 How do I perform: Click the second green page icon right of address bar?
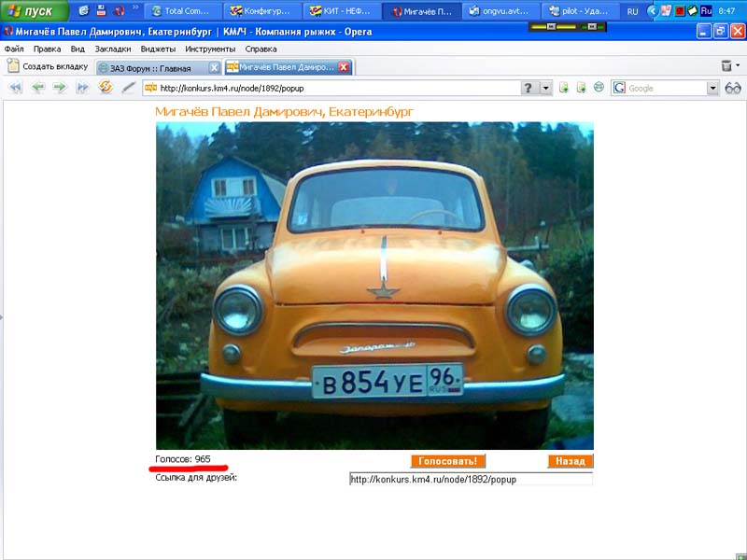(581, 88)
